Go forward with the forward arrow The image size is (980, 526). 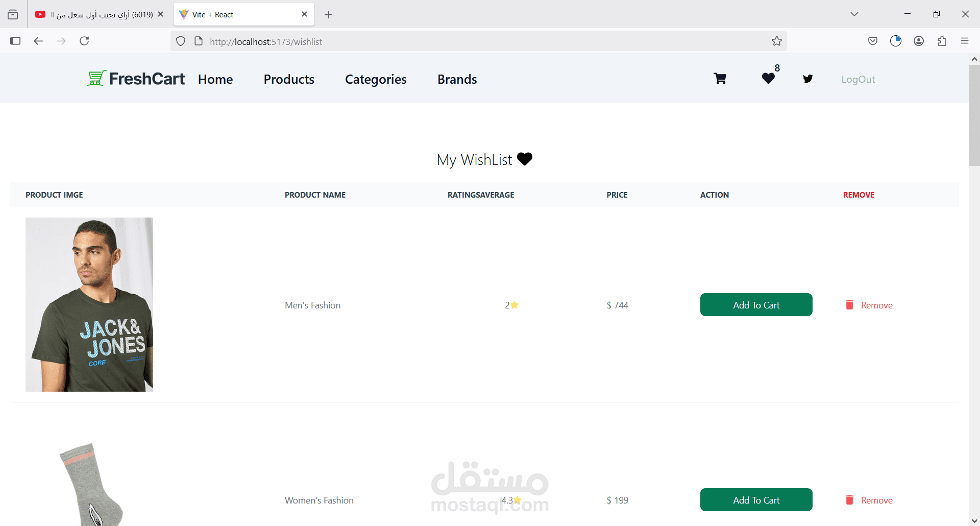point(61,41)
